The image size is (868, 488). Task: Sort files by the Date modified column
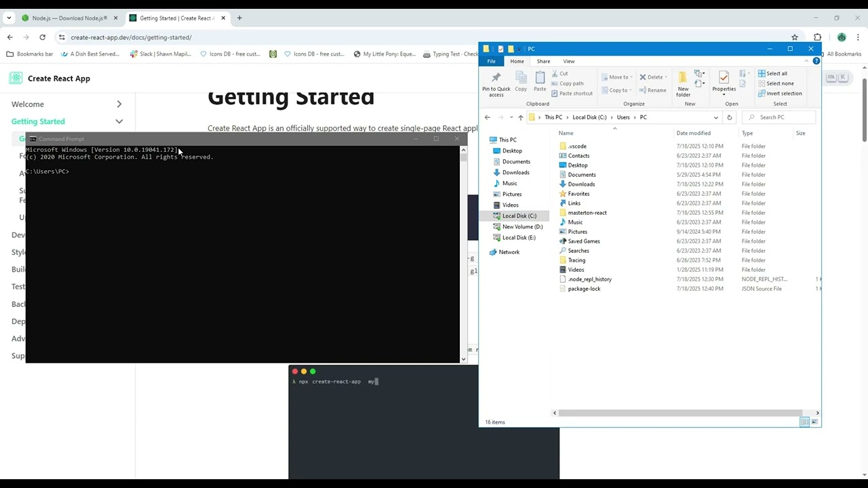(693, 134)
